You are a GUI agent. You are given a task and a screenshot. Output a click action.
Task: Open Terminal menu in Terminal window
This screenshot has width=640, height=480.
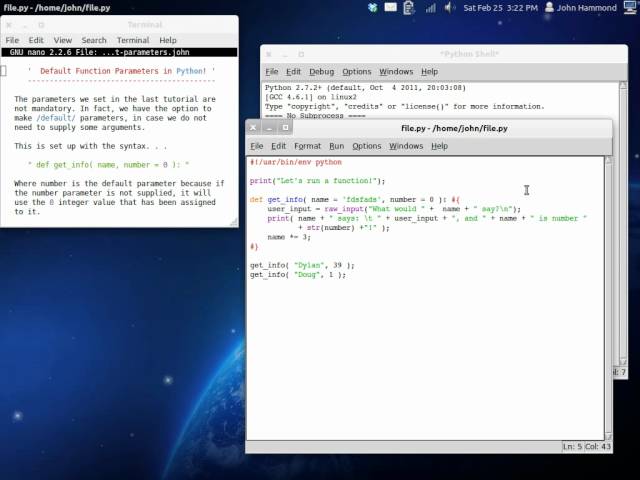133,40
